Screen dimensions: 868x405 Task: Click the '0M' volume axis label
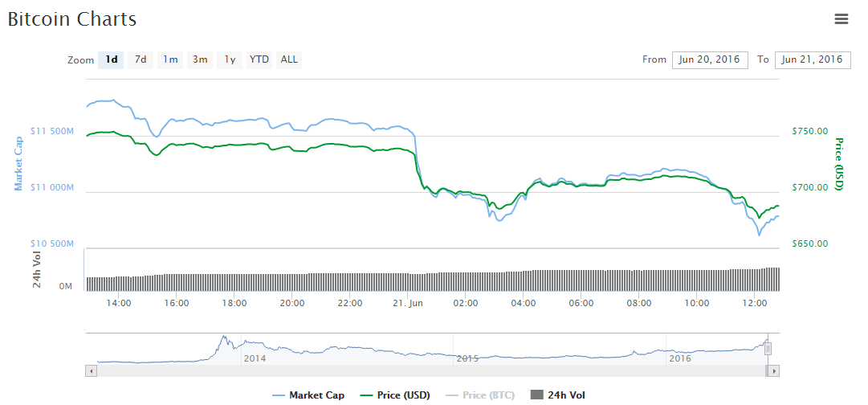(x=66, y=286)
